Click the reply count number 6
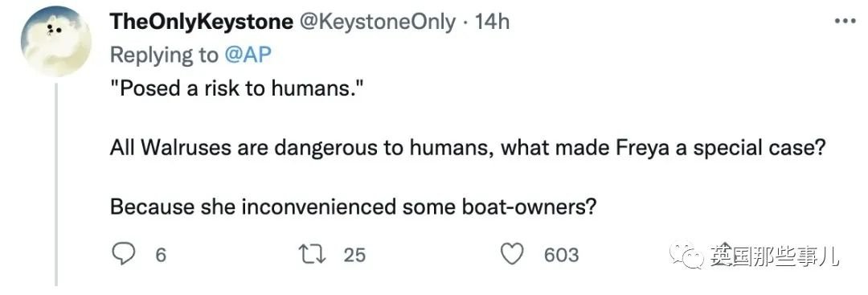868x295 pixels. click(x=161, y=255)
